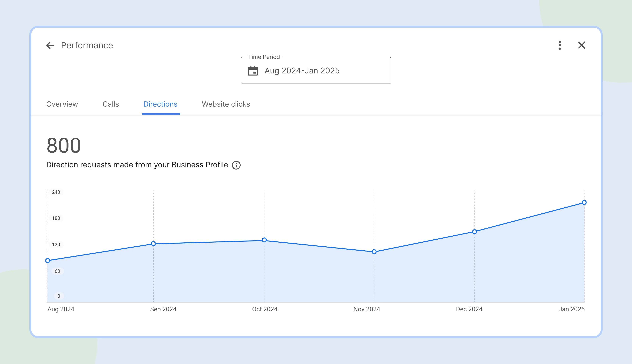Click the Dec 2024 x-axis label
The width and height of the screenshot is (632, 364).
tap(469, 309)
